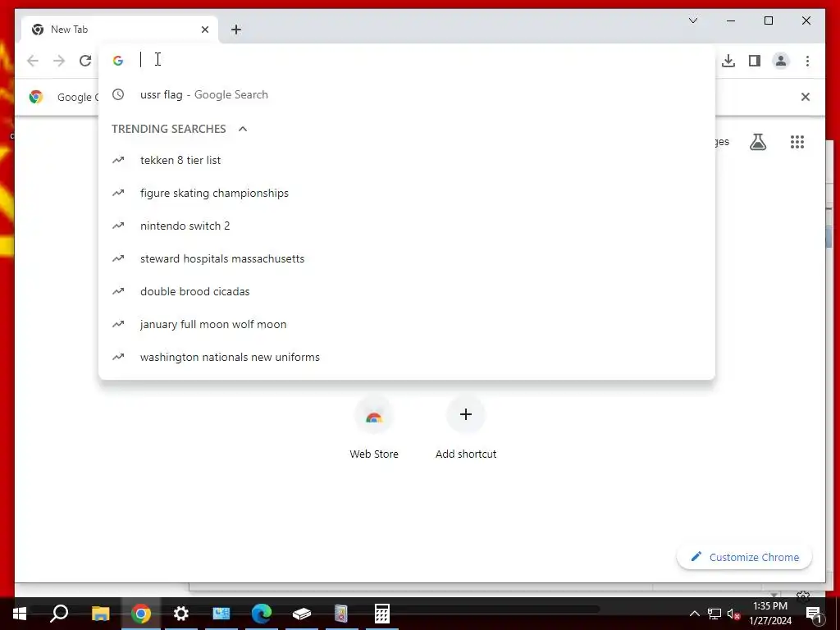The height and width of the screenshot is (630, 840).
Task: Open Chrome's three-dot menu
Action: pos(807,61)
